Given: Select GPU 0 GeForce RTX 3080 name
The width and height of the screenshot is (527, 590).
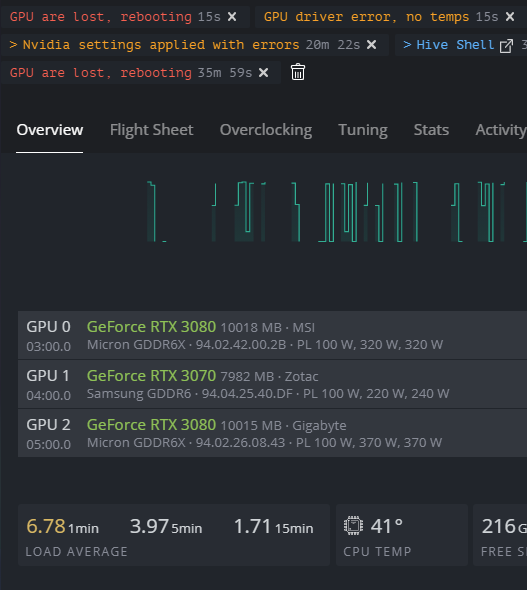Looking at the screenshot, I should click(x=151, y=327).
